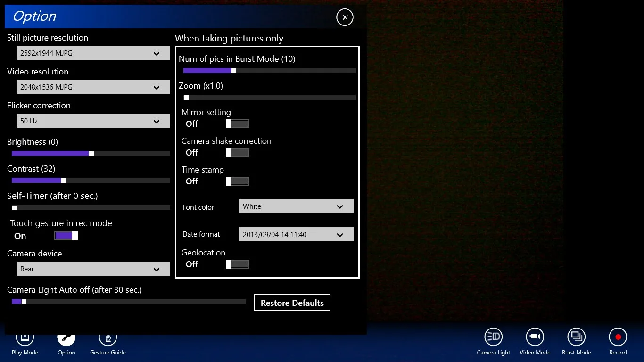Enable Camera shake correction
Viewport: 644px width, 362px height.
(238, 153)
